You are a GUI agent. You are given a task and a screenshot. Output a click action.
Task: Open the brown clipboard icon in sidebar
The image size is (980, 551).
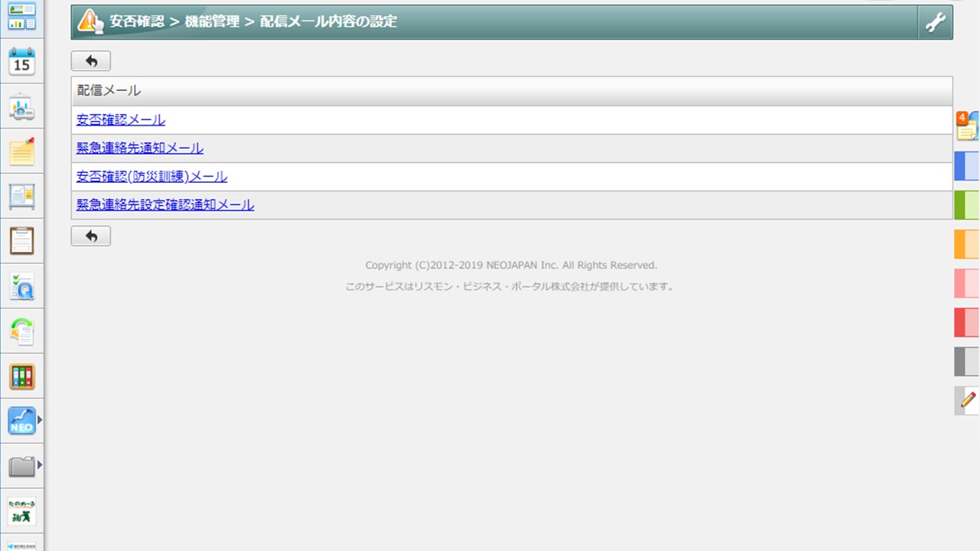point(21,241)
